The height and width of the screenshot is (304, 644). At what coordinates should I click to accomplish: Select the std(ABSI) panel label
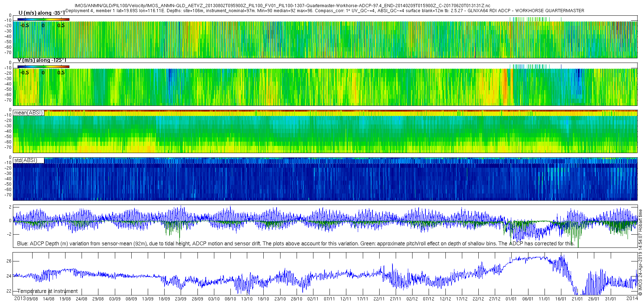25,160
